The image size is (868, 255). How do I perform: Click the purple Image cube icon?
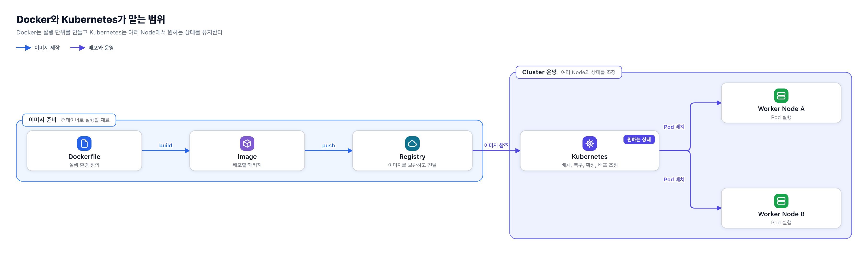coord(247,143)
